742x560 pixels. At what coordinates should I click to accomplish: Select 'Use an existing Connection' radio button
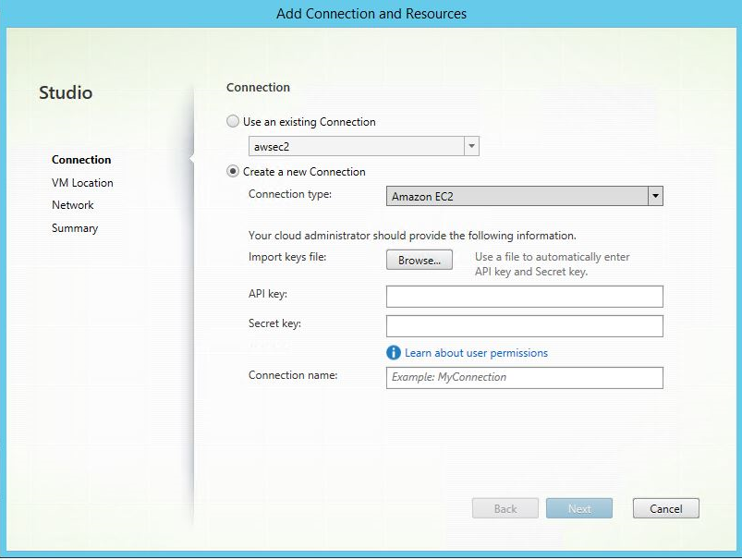[233, 122]
